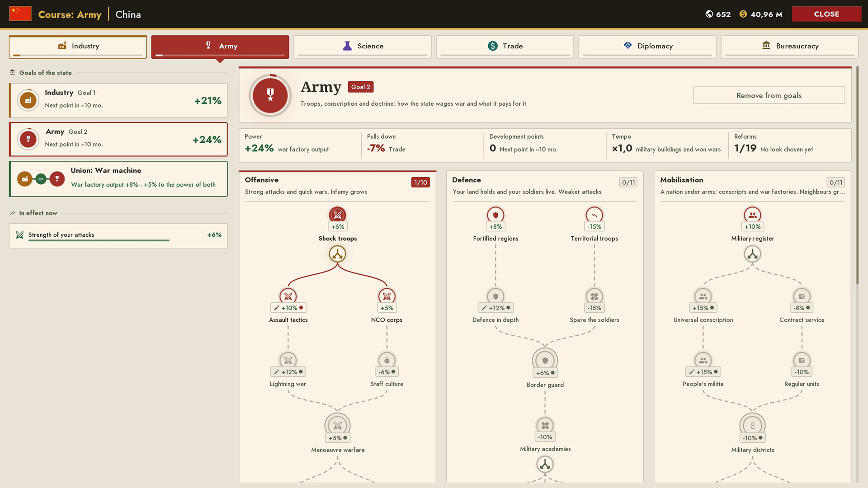Open the Industry Goal 1 card
868x488 pixels.
pos(118,100)
